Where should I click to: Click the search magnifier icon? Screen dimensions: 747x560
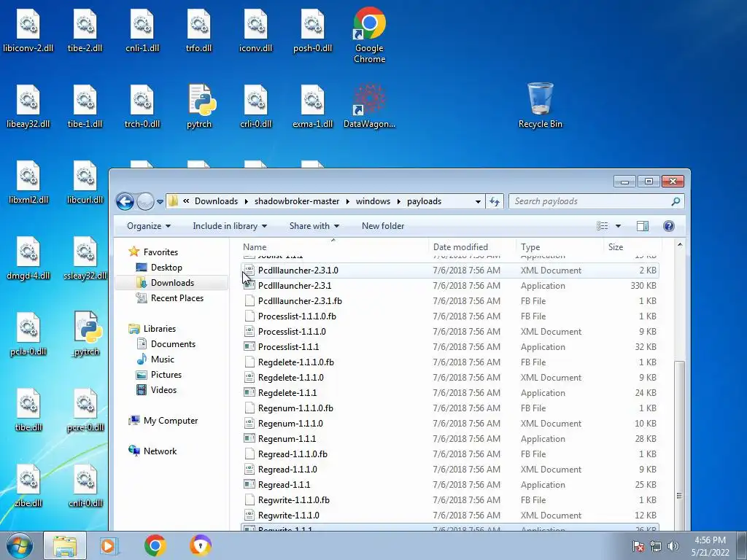(676, 201)
